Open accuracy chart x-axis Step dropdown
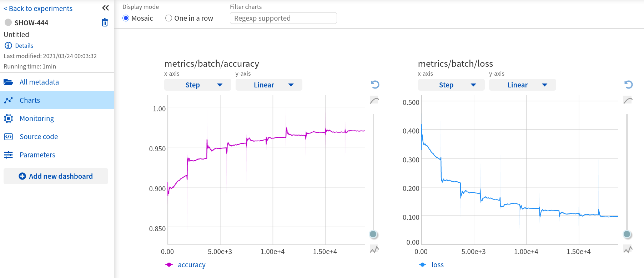Screen dimensions: 644x278 (x=197, y=85)
